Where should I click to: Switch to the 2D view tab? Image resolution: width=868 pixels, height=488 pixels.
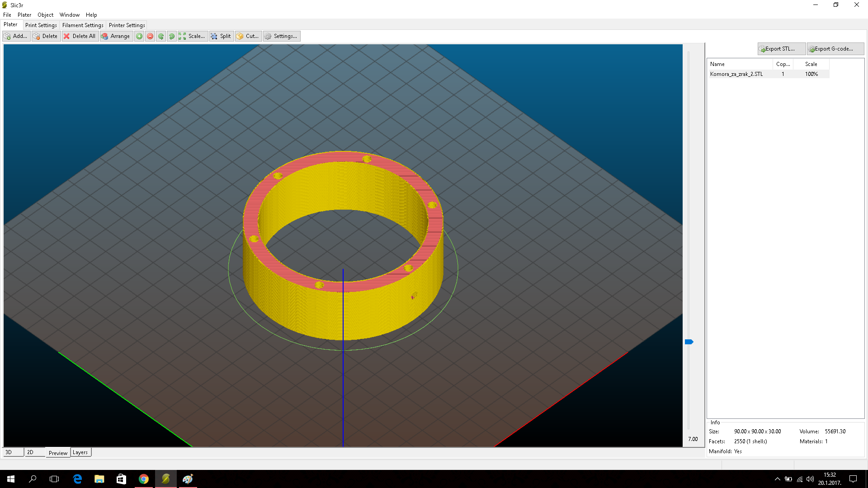pos(35,452)
